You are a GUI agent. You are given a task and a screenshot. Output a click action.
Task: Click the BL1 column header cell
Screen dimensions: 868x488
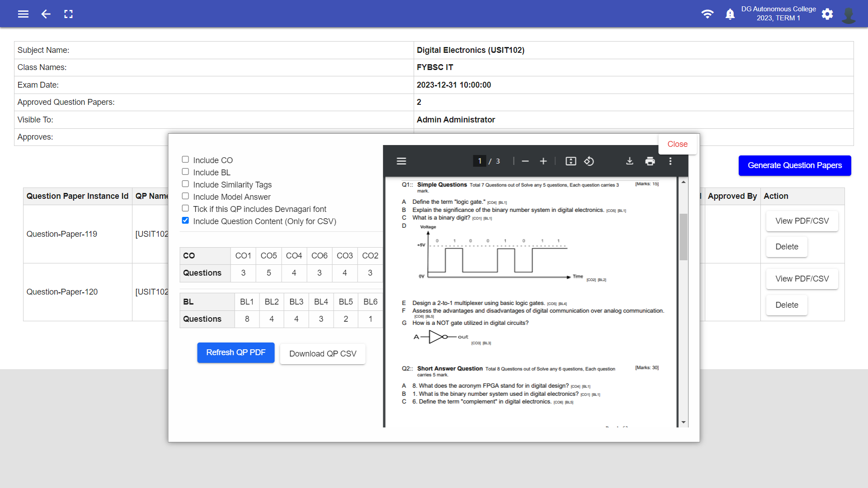click(247, 302)
